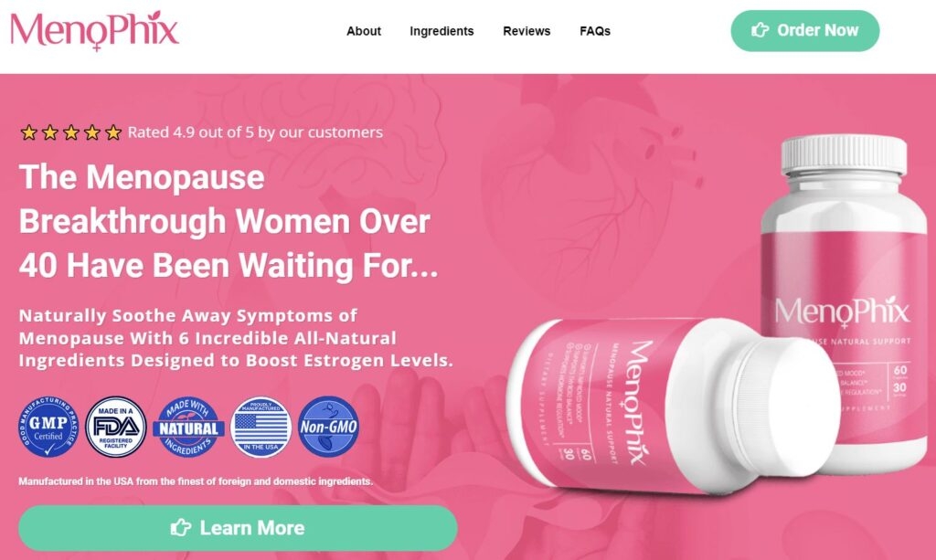Open the FAQs navigation link
The image size is (936, 560).
(594, 31)
